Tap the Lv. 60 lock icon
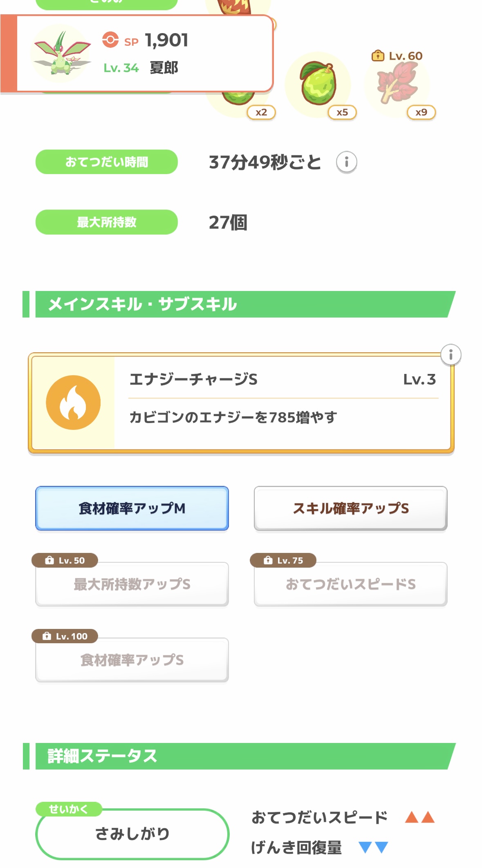The height and width of the screenshot is (868, 482). click(x=378, y=56)
